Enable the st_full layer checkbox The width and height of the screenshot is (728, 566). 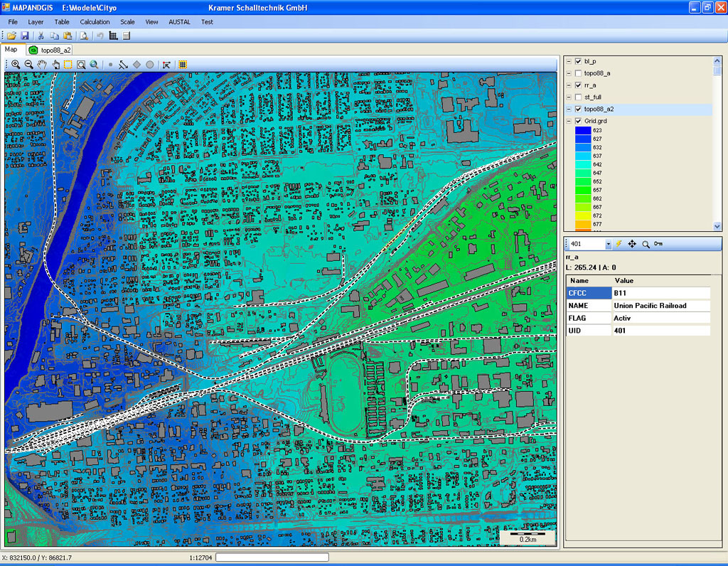[x=578, y=97]
